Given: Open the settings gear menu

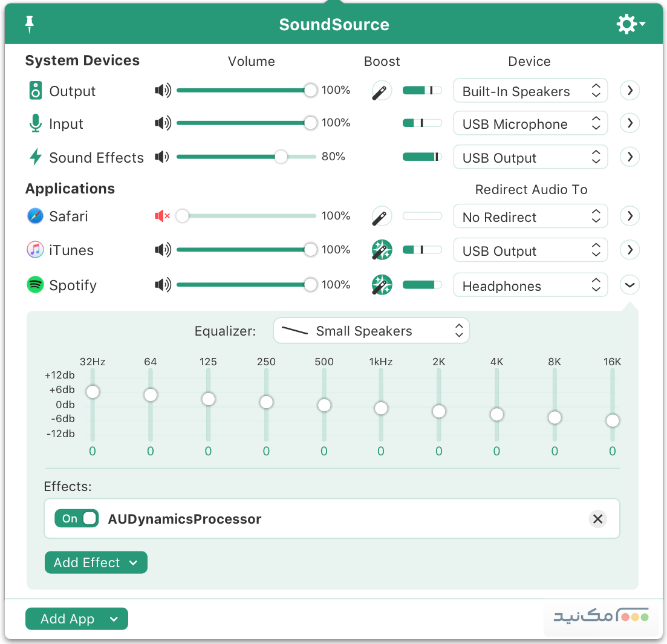Looking at the screenshot, I should click(x=626, y=24).
